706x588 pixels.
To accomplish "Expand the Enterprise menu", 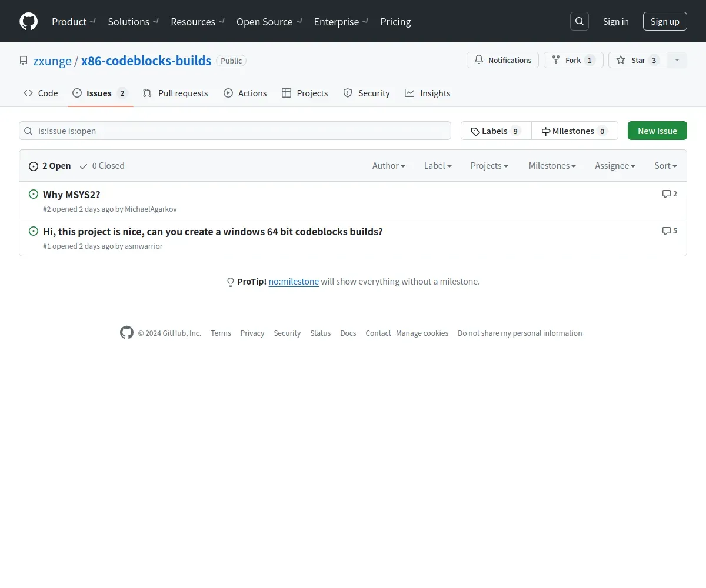I will pyautogui.click(x=341, y=21).
